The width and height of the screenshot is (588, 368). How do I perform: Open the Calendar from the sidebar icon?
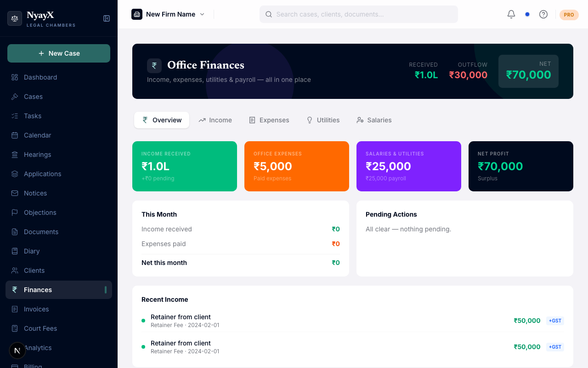14,135
